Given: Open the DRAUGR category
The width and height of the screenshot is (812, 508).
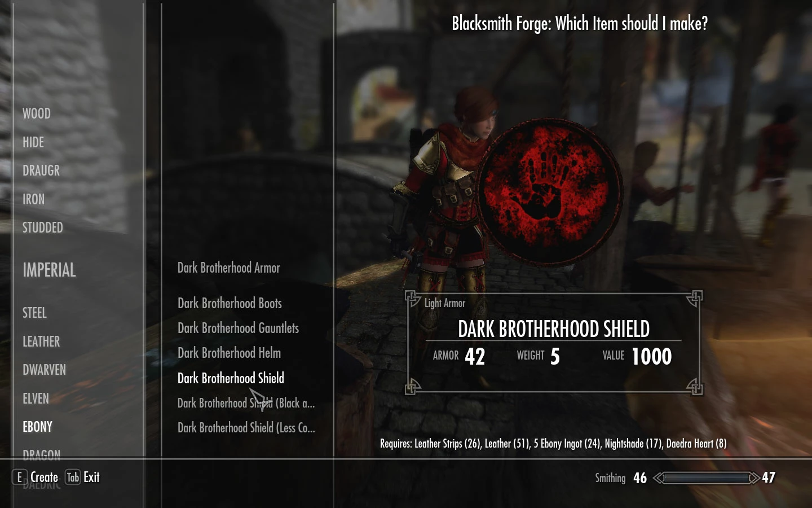Looking at the screenshot, I should [x=41, y=170].
